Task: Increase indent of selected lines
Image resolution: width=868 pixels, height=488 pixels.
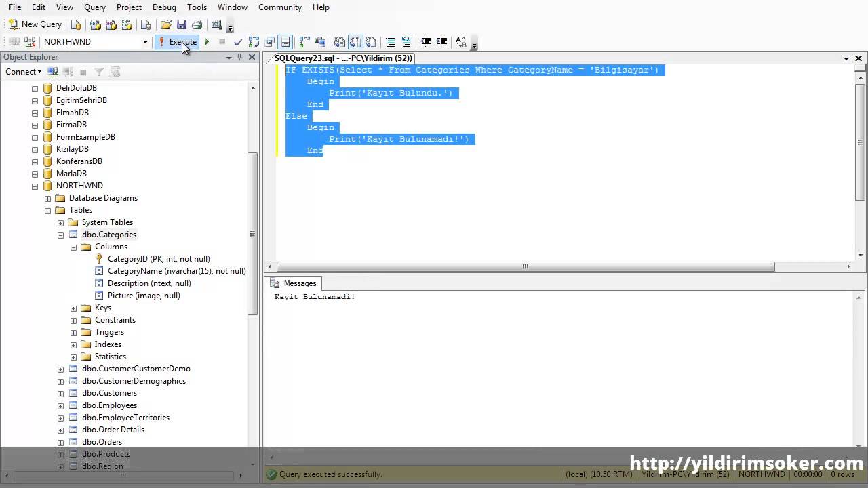Action: click(x=442, y=42)
